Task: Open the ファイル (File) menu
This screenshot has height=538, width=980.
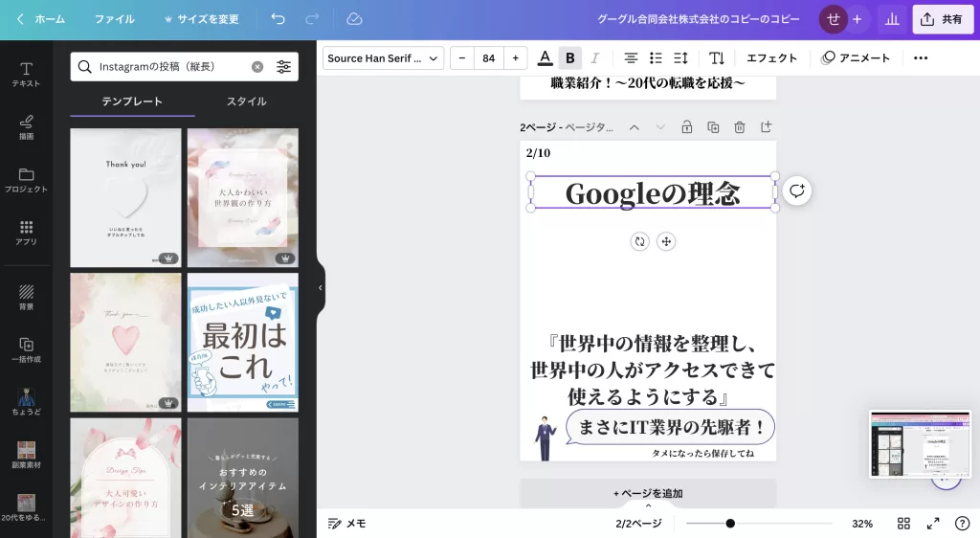Action: point(115,19)
